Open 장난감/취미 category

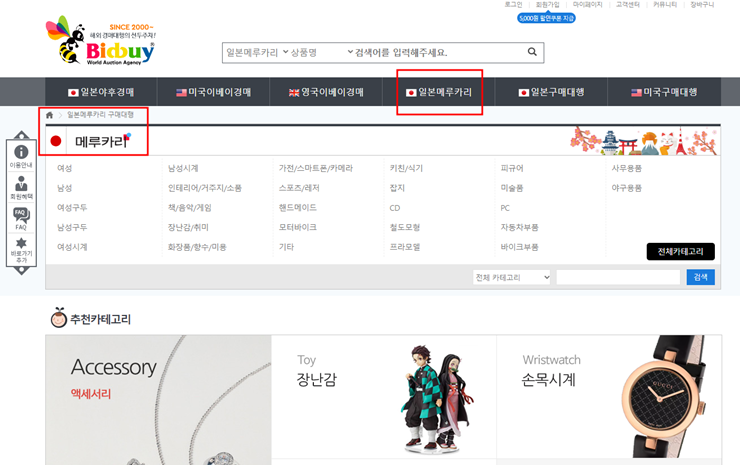[x=188, y=227]
